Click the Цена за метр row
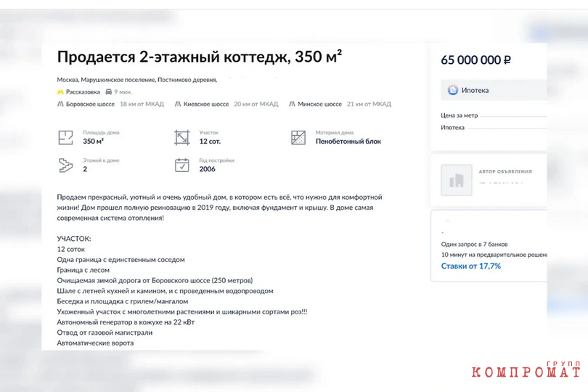588x392 pixels. 494,115
